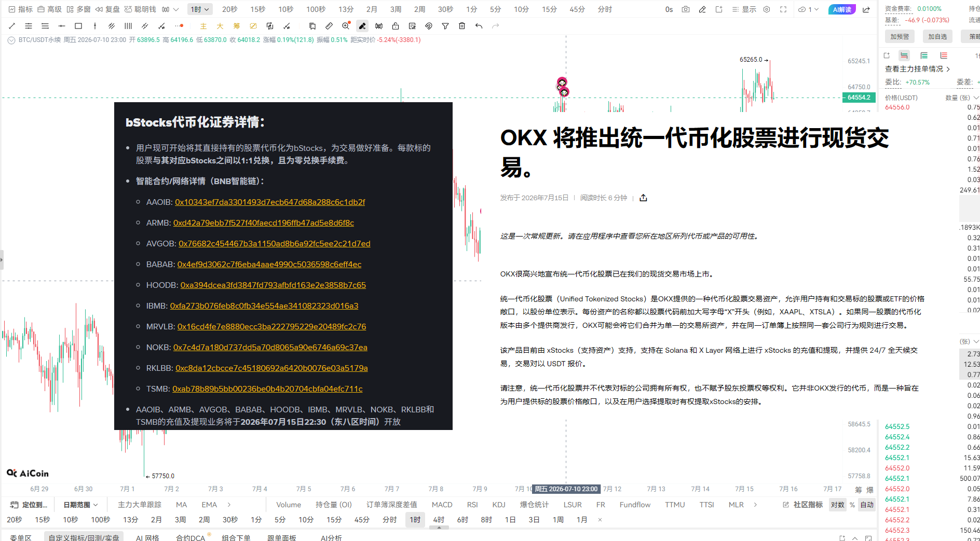This screenshot has height=541, width=980.
Task: Show only red asks order book view
Action: coord(944,56)
